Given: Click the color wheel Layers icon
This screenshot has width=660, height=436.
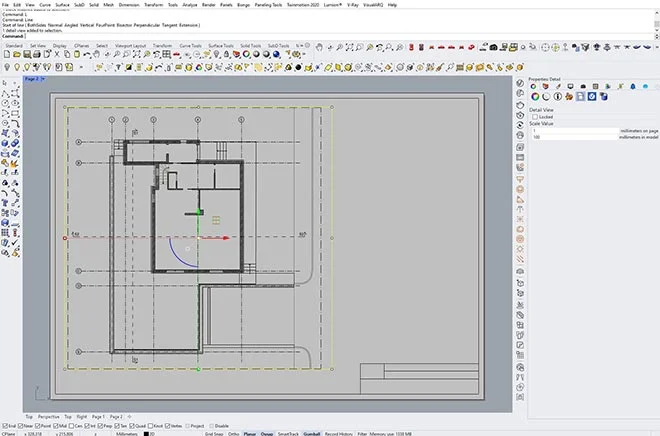Looking at the screenshot, I should (x=247, y=54).
